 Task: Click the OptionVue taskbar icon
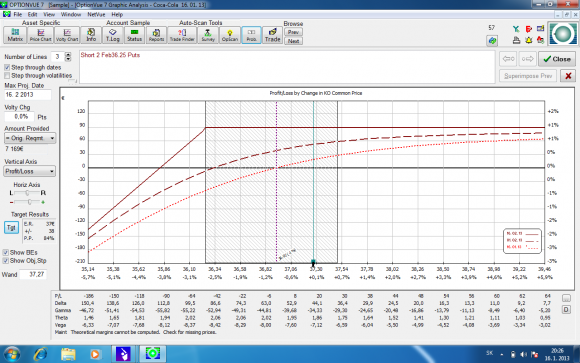[152, 354]
